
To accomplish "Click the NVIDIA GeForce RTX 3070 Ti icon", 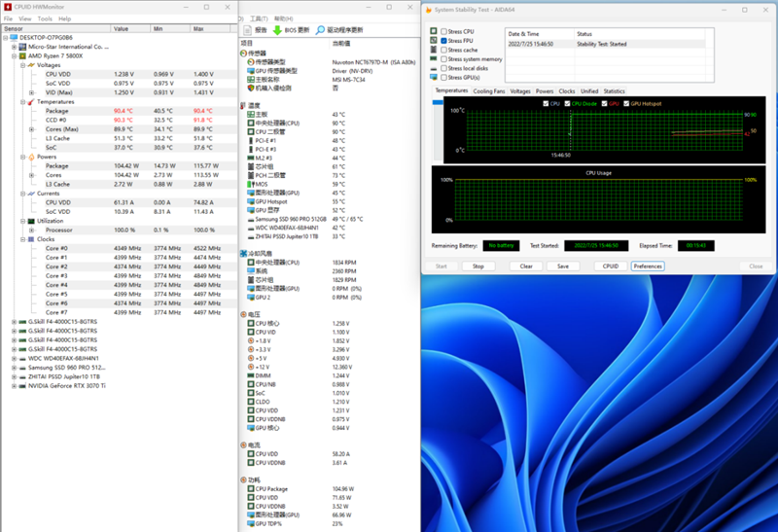I will pyautogui.click(x=22, y=386).
